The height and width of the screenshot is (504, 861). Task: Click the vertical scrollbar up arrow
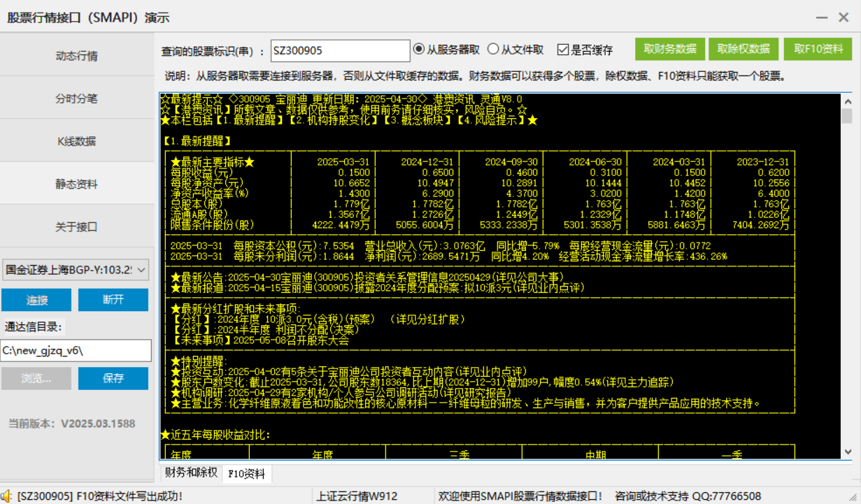tap(847, 101)
